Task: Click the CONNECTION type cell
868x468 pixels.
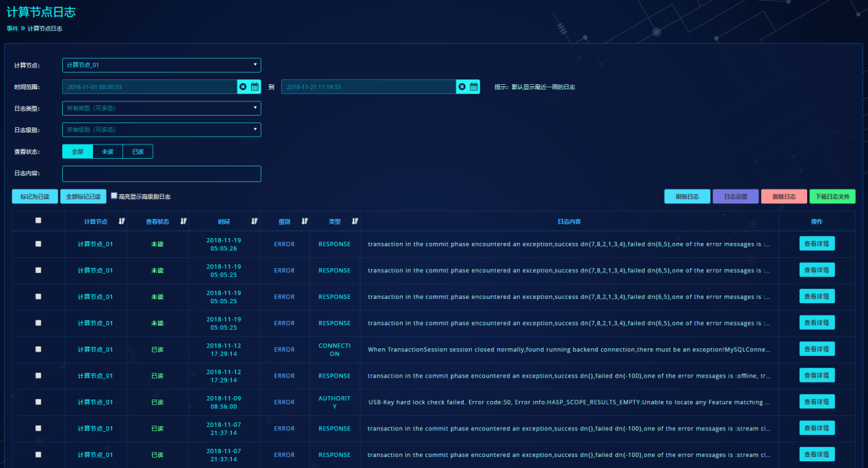Action: tap(334, 350)
